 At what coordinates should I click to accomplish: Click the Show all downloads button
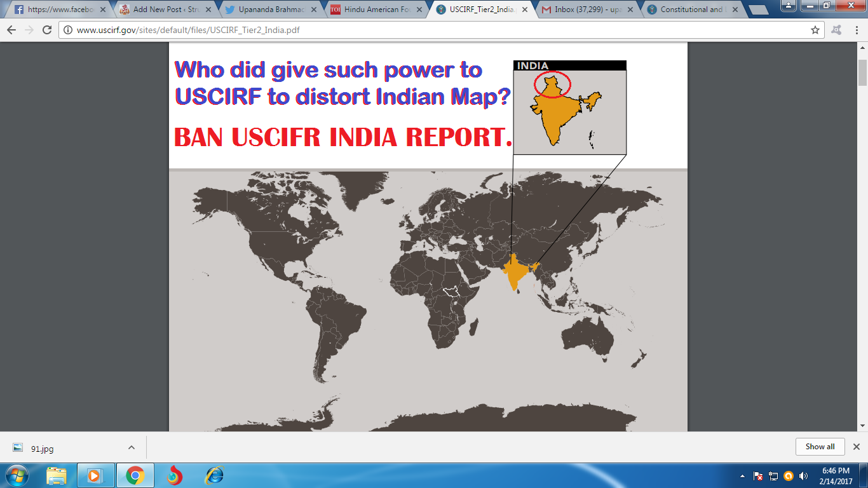click(x=820, y=447)
